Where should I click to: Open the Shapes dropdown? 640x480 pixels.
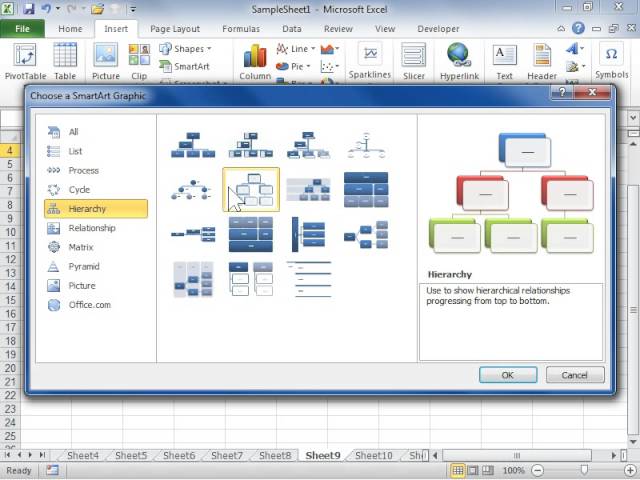click(186, 49)
